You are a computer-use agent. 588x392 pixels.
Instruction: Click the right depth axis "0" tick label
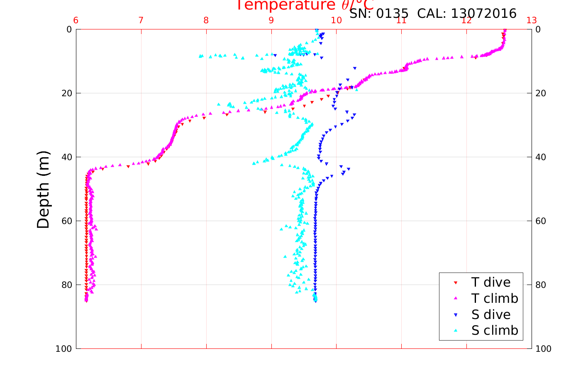tap(539, 29)
